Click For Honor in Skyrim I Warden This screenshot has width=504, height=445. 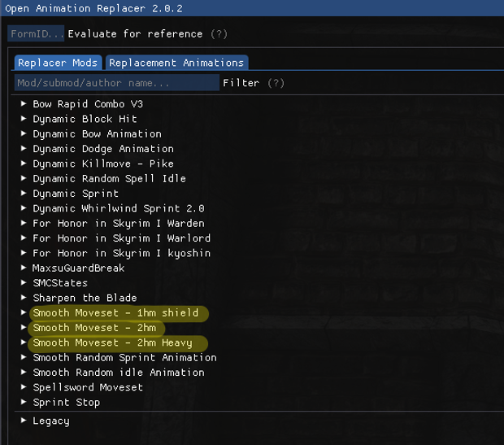[x=119, y=224]
